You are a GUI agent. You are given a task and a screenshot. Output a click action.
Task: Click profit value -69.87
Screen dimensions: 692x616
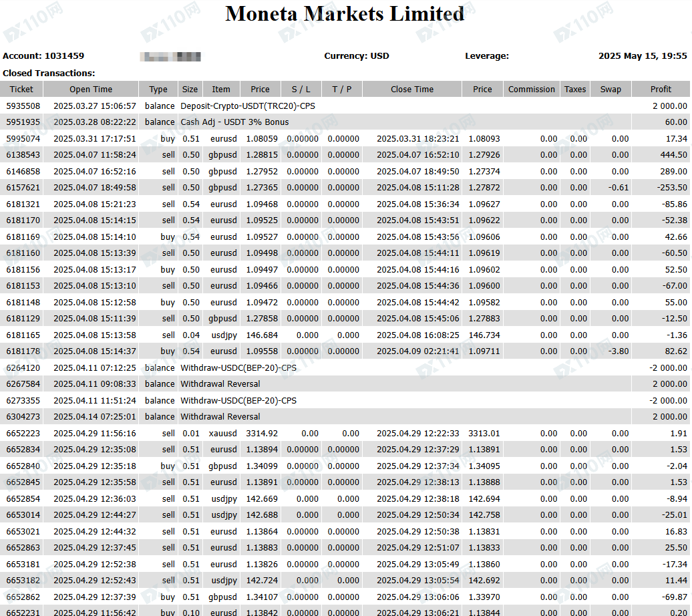[x=675, y=597]
